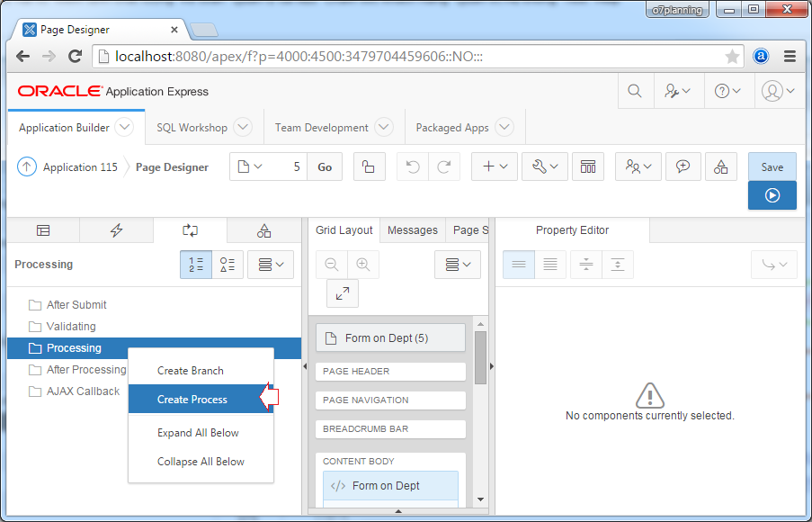This screenshot has width=812, height=522.
Task: Open the SQL Workshop tab
Action: [x=192, y=128]
